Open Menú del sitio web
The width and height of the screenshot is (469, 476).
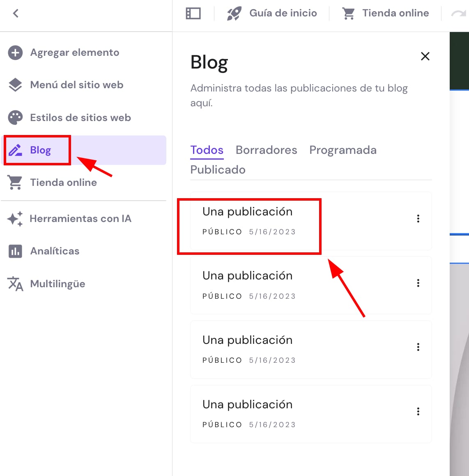76,85
